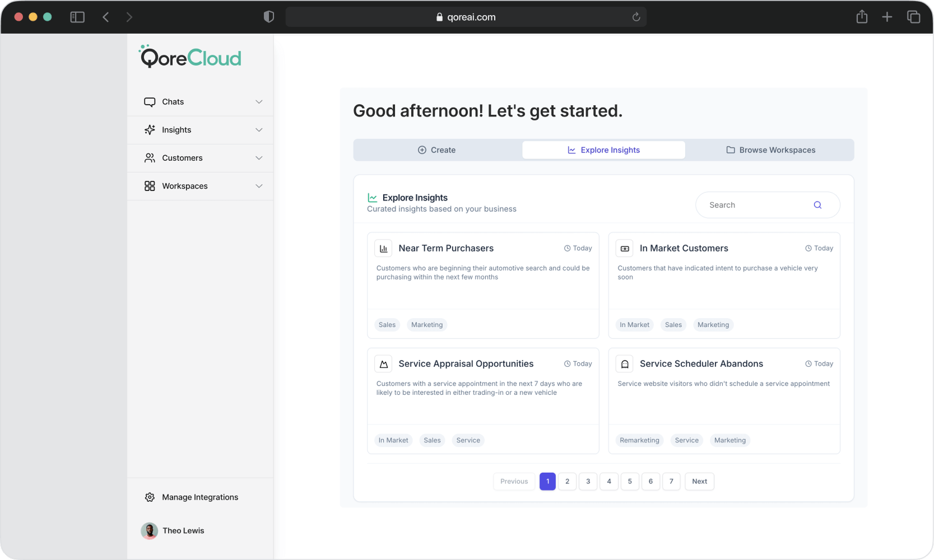Click the In Market Customers card icon
Viewport: 934px width, 560px height.
[x=625, y=249]
